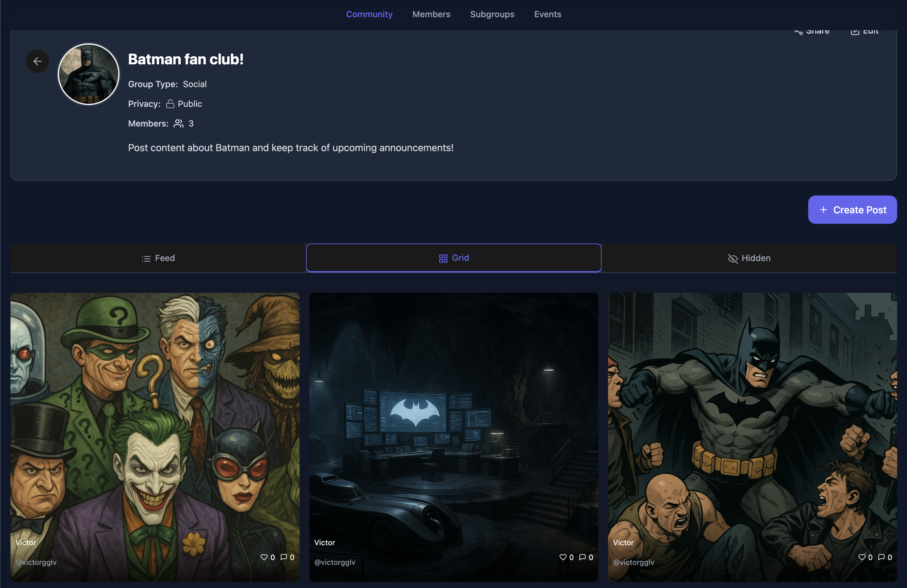The height and width of the screenshot is (588, 907).
Task: Click the Hidden crossed-eye icon
Action: pos(732,259)
